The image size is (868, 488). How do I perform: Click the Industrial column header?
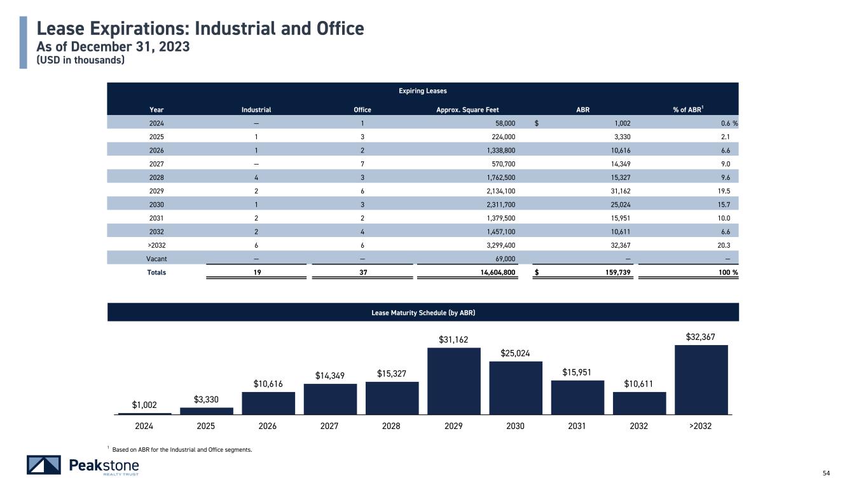tap(256, 110)
